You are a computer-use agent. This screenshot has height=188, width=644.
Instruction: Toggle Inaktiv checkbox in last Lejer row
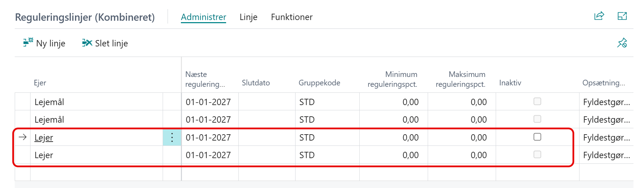click(x=537, y=155)
